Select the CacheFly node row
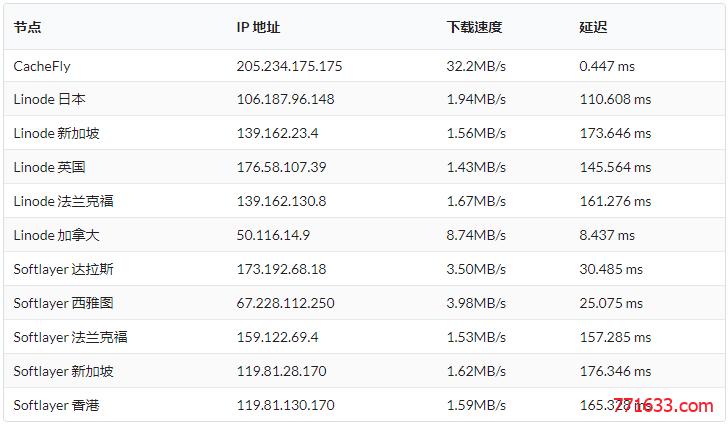This screenshot has height=424, width=728. [364, 66]
